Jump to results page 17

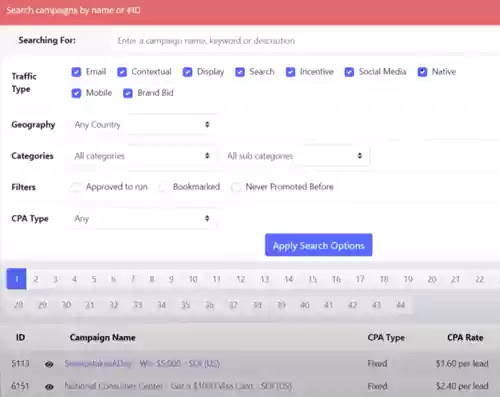360,279
